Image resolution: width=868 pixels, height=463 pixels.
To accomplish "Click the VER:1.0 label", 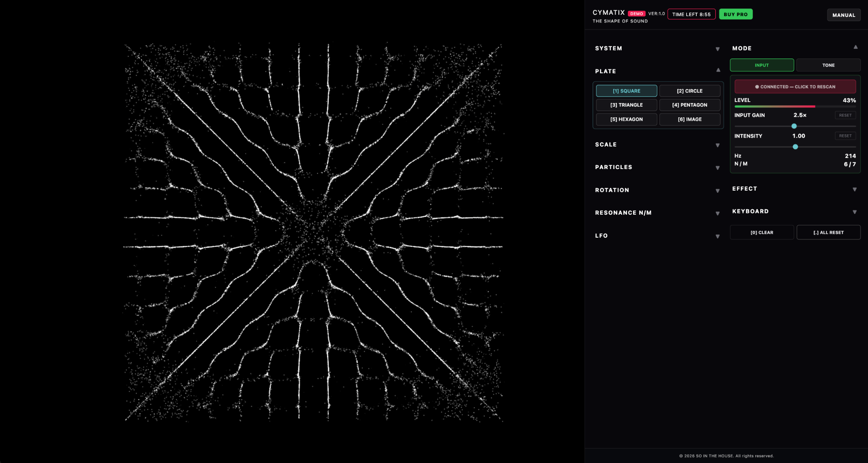I will (656, 14).
